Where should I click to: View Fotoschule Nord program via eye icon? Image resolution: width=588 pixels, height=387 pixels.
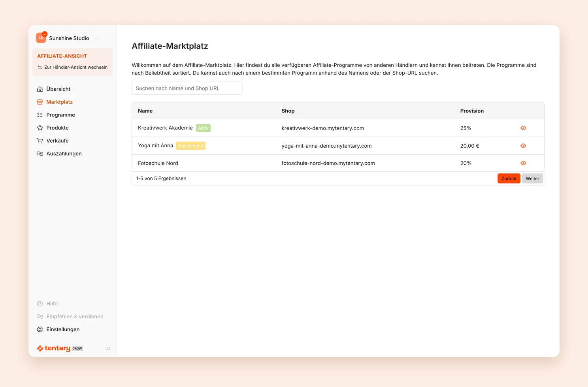[x=523, y=163]
